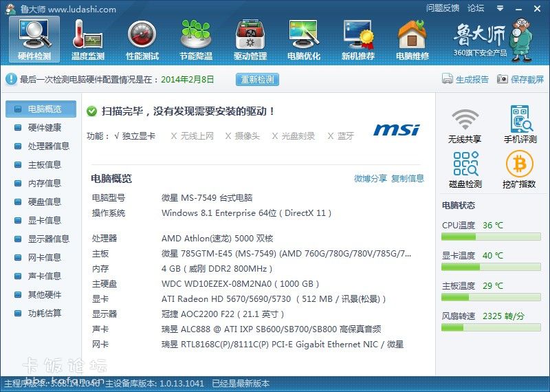The width and height of the screenshot is (550, 392).
Task: Open 无线共享 wireless sharing
Action: [465, 125]
